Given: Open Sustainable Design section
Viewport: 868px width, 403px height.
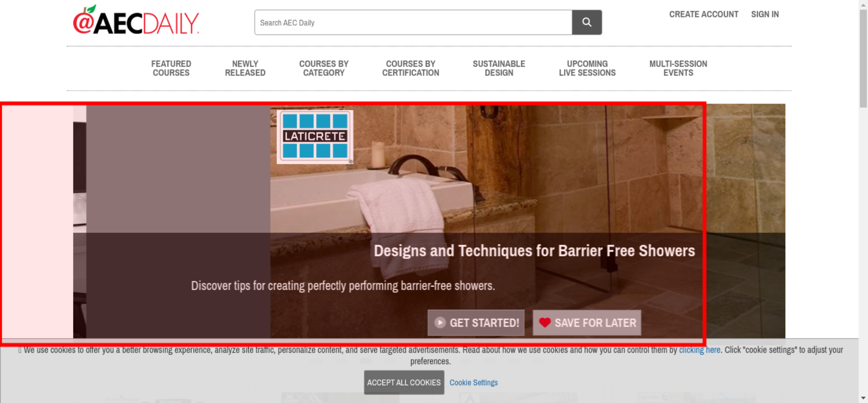Looking at the screenshot, I should (499, 69).
